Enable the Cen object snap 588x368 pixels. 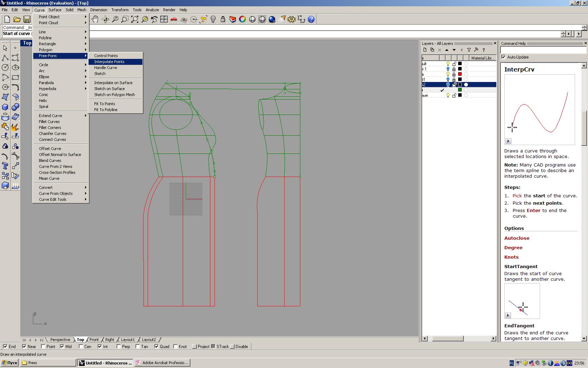[x=81, y=347]
